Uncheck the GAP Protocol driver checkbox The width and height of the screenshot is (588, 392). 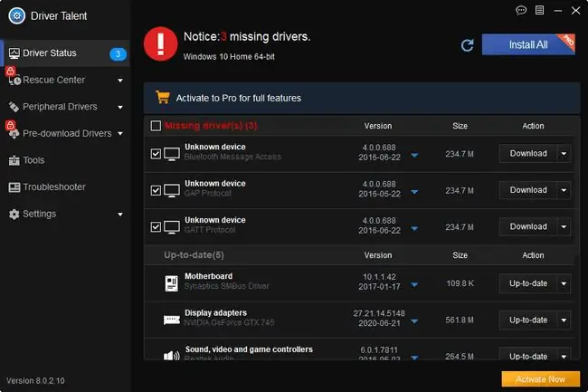tap(156, 190)
